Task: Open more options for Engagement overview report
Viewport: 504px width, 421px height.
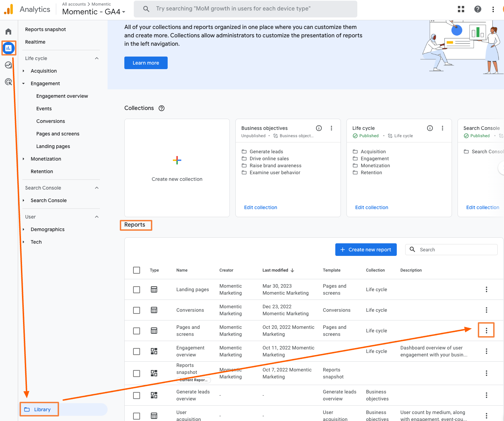Action: (x=487, y=351)
